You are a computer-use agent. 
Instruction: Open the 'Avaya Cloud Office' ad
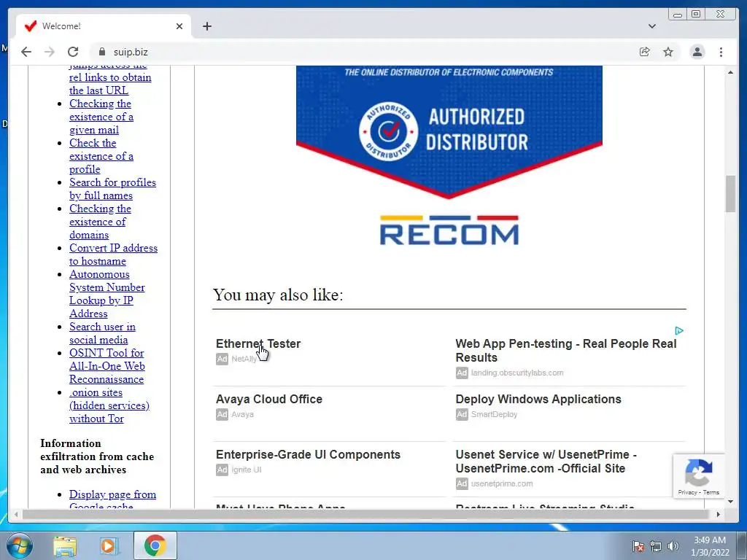269,399
